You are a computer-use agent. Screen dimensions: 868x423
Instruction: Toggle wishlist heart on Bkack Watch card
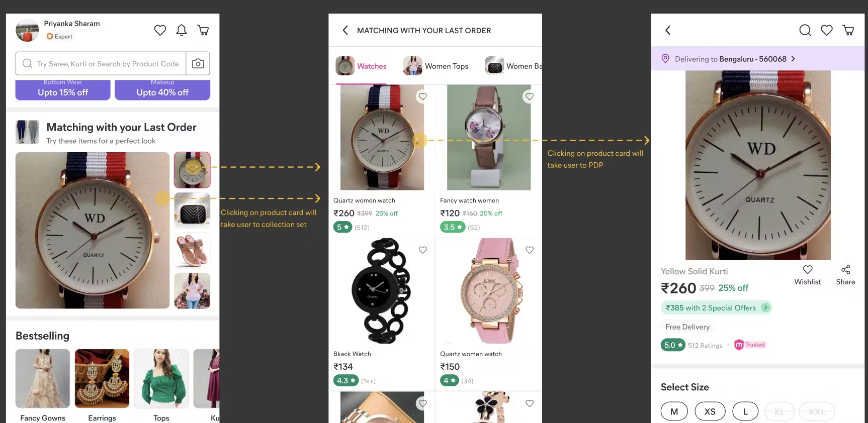point(423,250)
